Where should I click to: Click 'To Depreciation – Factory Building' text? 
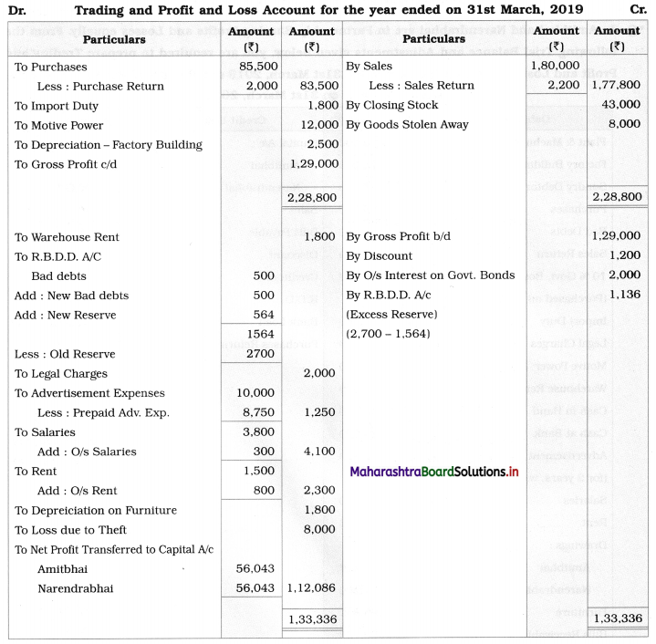pos(108,145)
